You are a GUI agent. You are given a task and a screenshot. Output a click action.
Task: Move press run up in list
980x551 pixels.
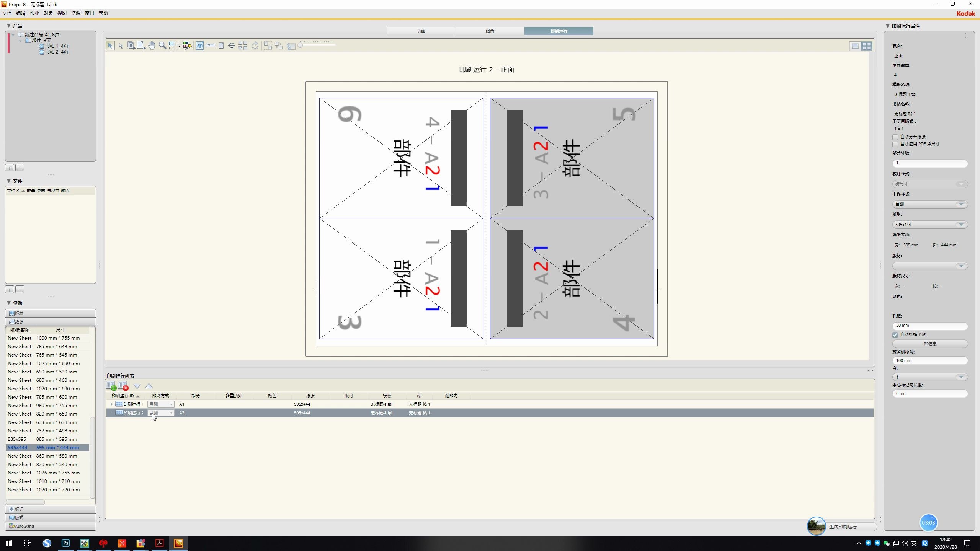pos(149,386)
